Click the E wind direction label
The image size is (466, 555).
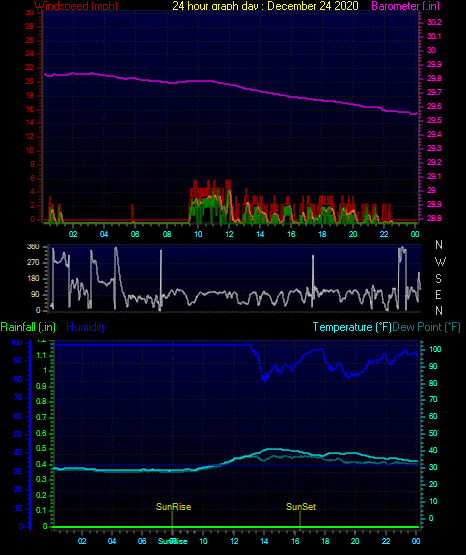point(438,294)
